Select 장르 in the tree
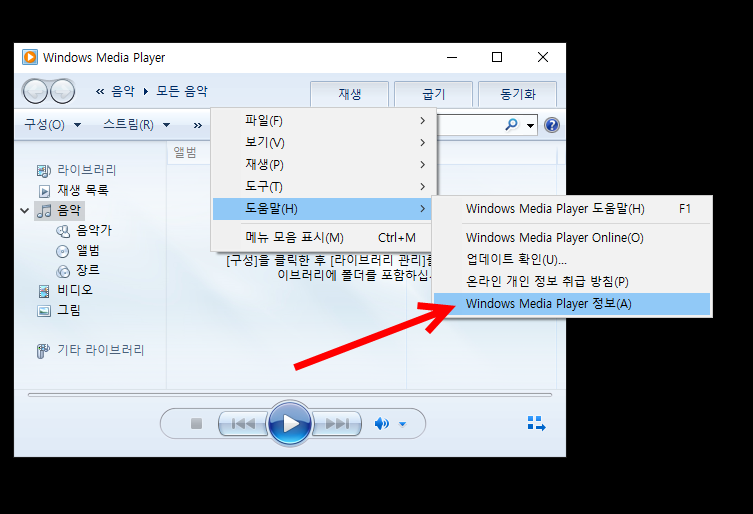 (x=88, y=270)
